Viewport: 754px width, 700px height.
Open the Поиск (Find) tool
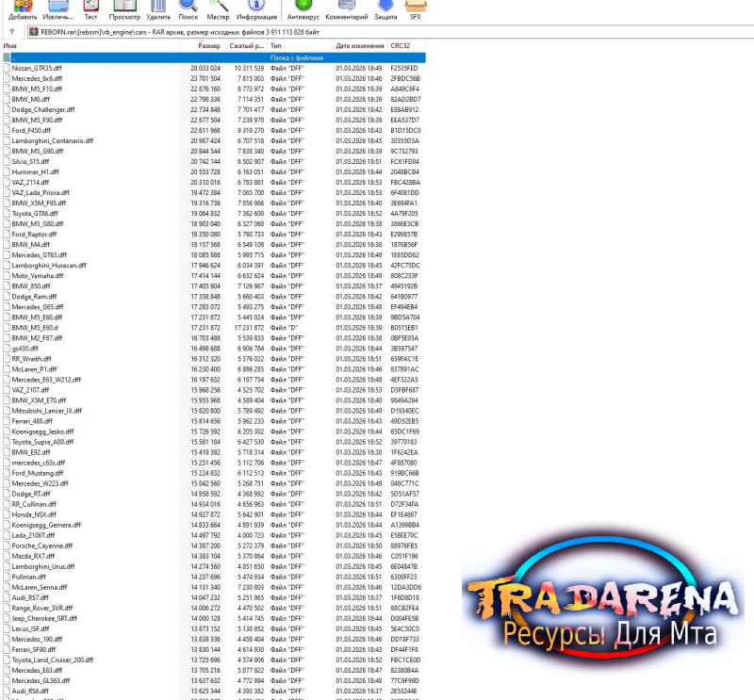188,9
